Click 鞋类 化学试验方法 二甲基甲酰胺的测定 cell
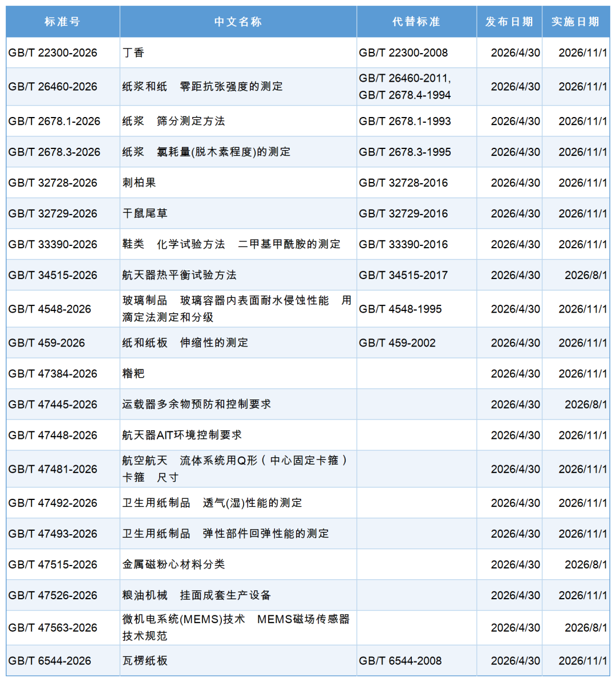The image size is (616, 682). (x=238, y=244)
